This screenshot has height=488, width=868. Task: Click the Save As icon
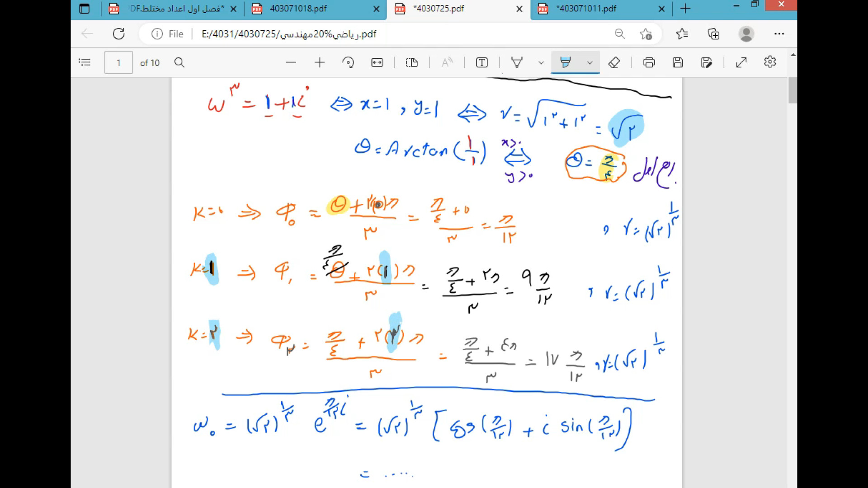click(x=706, y=62)
